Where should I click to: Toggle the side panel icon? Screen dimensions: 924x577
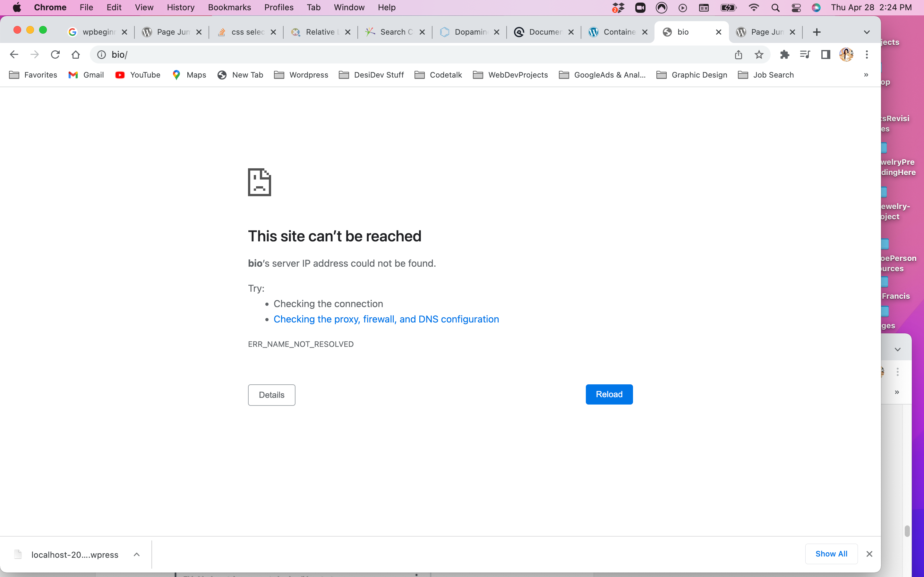click(x=826, y=54)
